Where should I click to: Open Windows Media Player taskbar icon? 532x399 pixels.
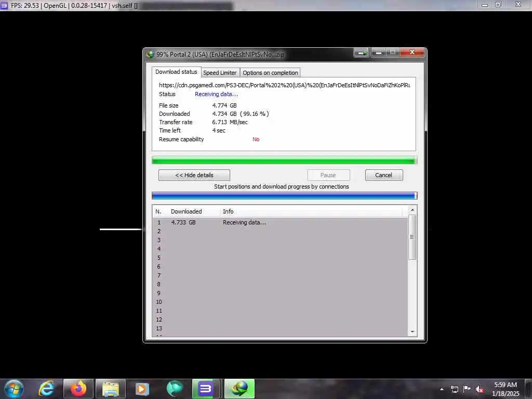(142, 389)
